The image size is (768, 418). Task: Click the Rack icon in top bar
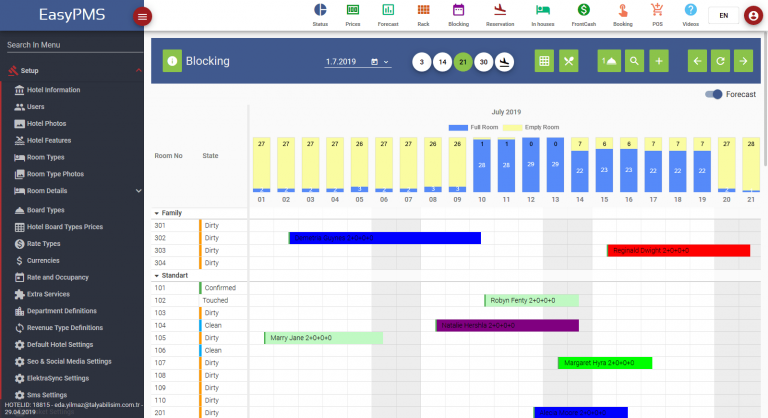422,13
